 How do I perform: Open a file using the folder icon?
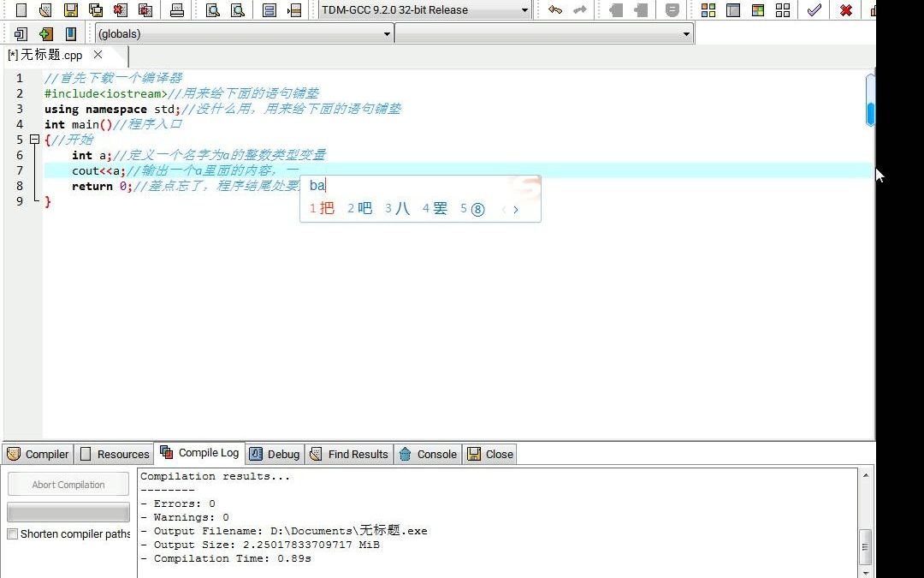point(45,9)
